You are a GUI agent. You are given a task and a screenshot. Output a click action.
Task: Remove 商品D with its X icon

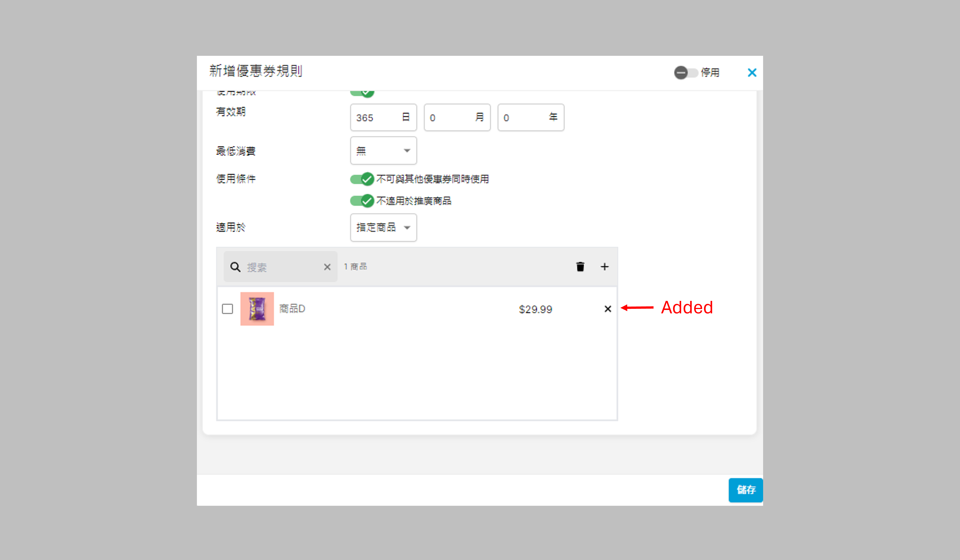(x=608, y=309)
